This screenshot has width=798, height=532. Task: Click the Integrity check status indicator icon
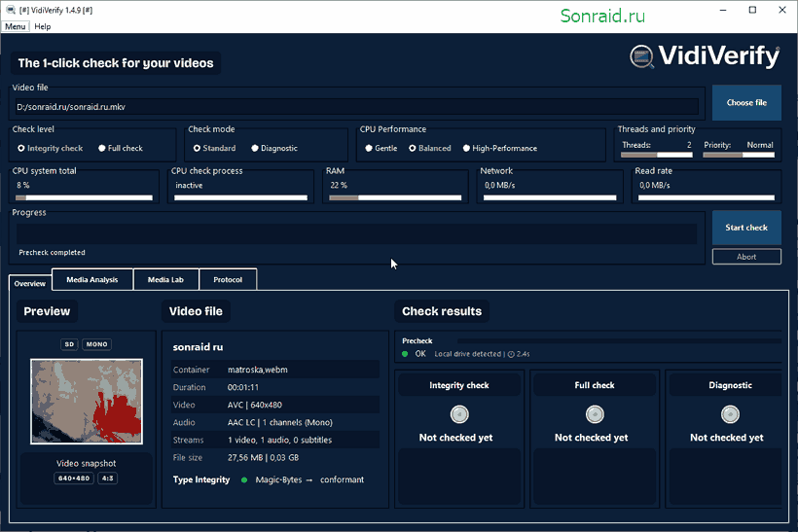[459, 414]
